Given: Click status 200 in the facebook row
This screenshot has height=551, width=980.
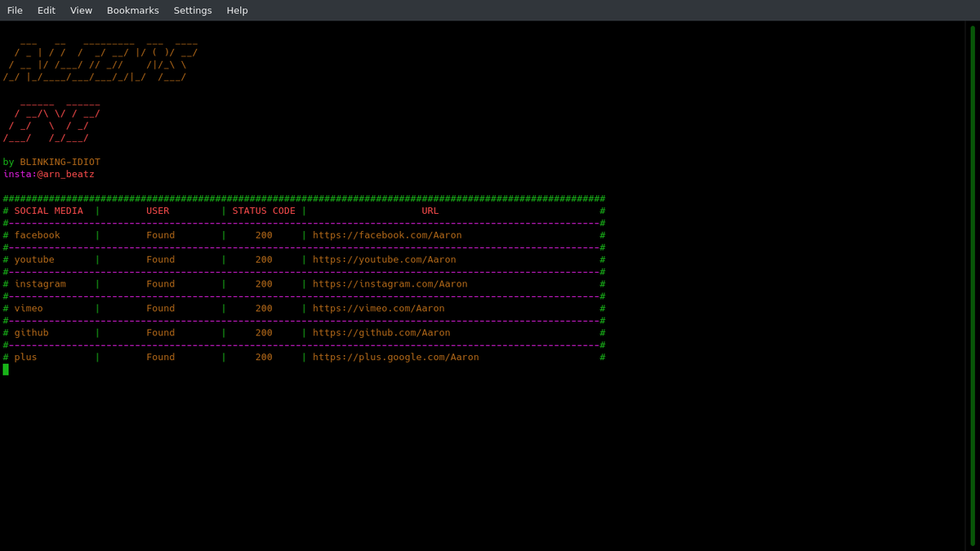Looking at the screenshot, I should 264,235.
